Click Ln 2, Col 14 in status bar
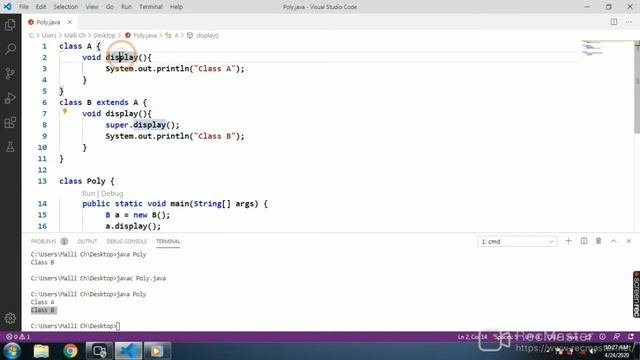 (472, 337)
